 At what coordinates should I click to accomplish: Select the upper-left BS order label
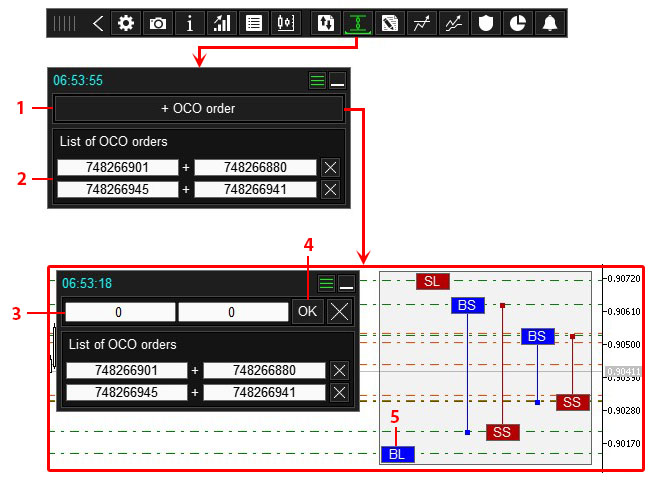click(x=468, y=305)
